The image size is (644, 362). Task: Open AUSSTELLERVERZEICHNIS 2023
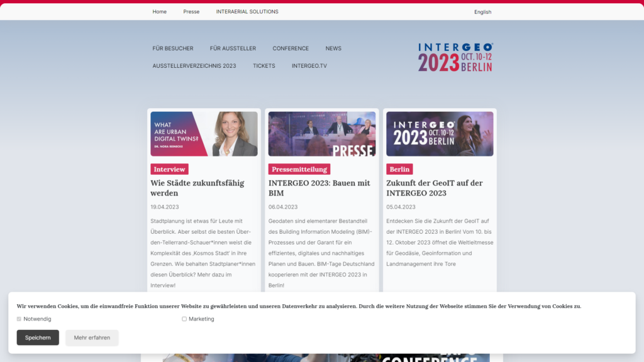(x=194, y=65)
